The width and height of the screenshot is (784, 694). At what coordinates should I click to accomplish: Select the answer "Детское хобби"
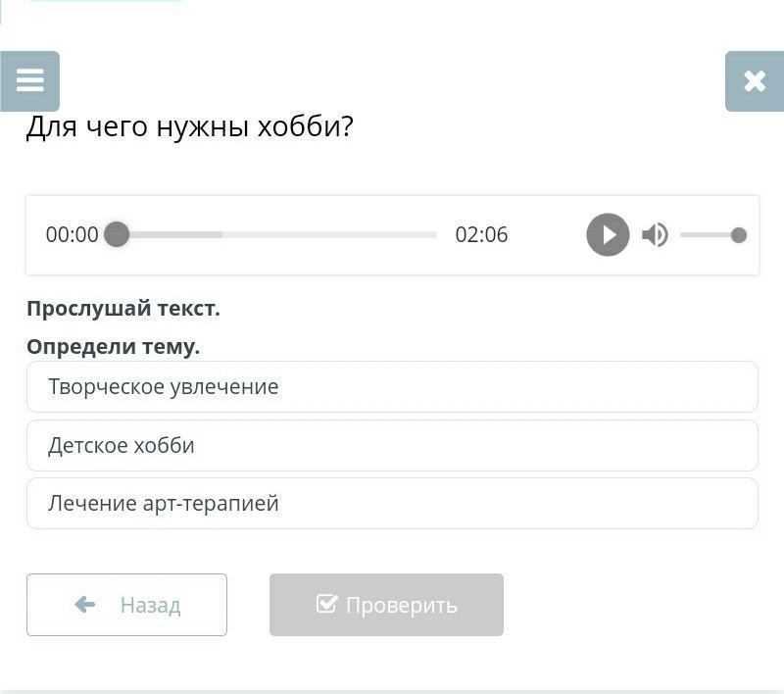click(x=392, y=445)
